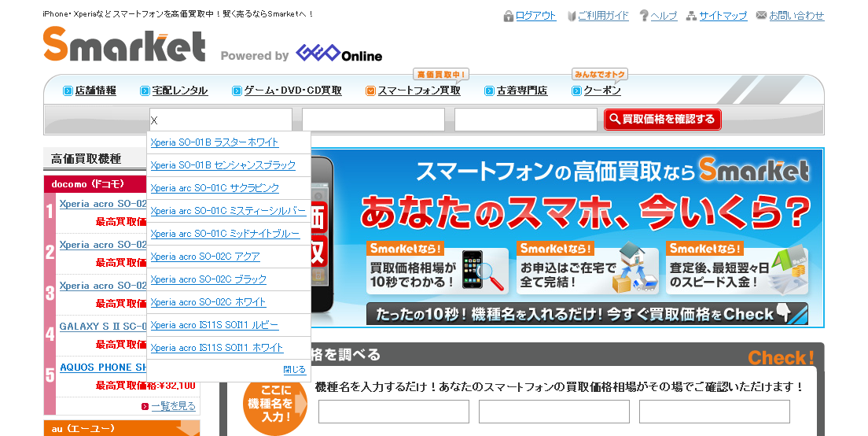Select Xperia acro SO-02C ホワイト suggestion
Screen dimensions: 868x436
(x=208, y=302)
